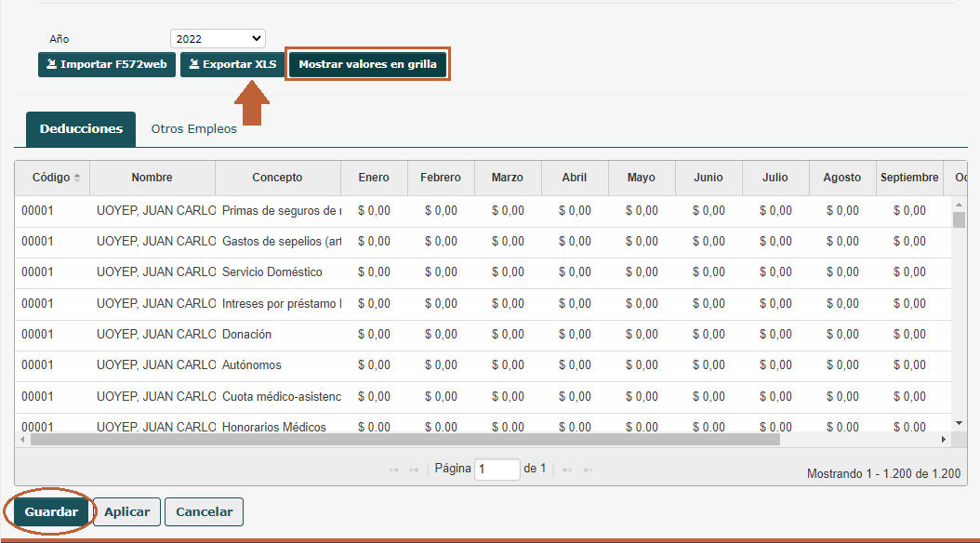Click the vertical scrollbar down arrow

click(x=959, y=424)
